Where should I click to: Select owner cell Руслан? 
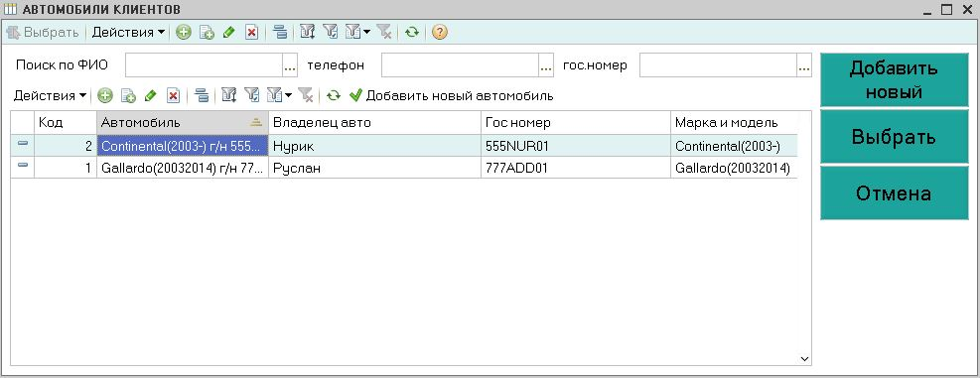click(375, 168)
